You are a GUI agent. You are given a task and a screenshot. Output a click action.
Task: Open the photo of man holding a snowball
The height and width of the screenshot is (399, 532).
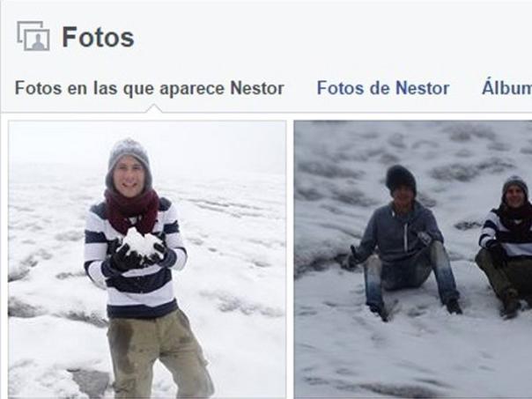(147, 260)
